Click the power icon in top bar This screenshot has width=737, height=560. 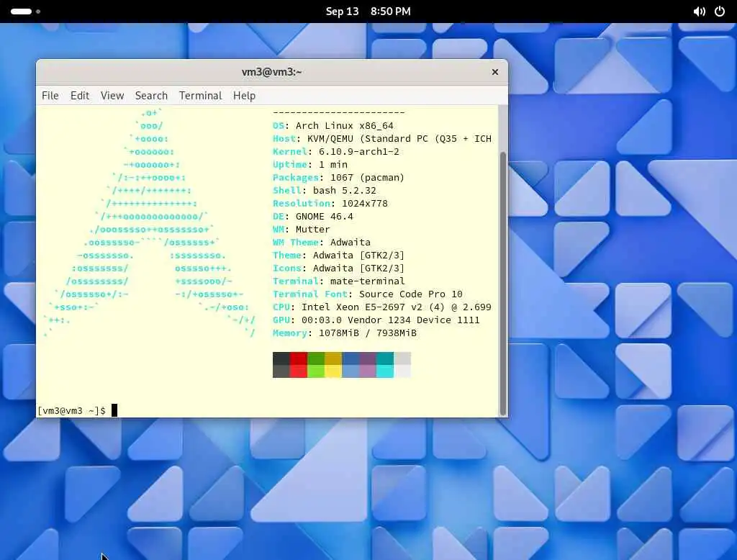pyautogui.click(x=719, y=12)
